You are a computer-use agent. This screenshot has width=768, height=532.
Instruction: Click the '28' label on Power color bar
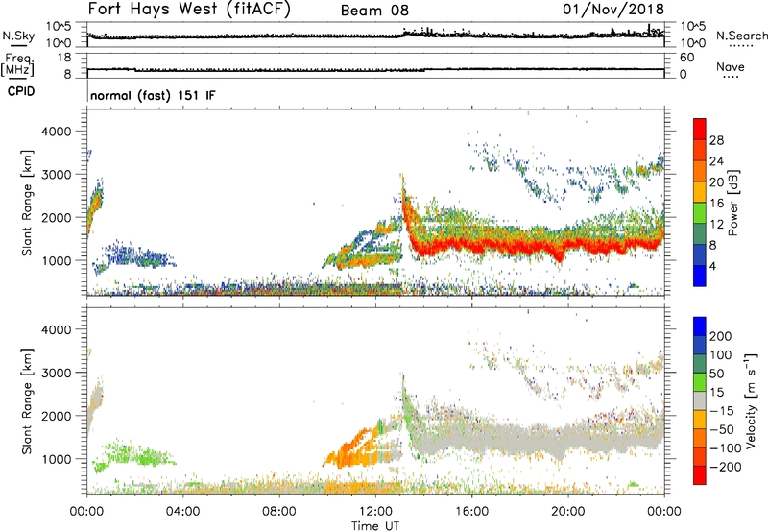[x=716, y=140]
